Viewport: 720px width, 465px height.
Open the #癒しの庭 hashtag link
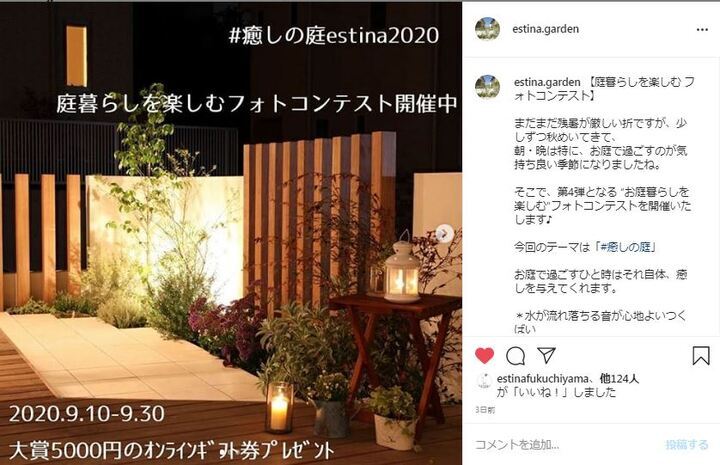click(625, 247)
